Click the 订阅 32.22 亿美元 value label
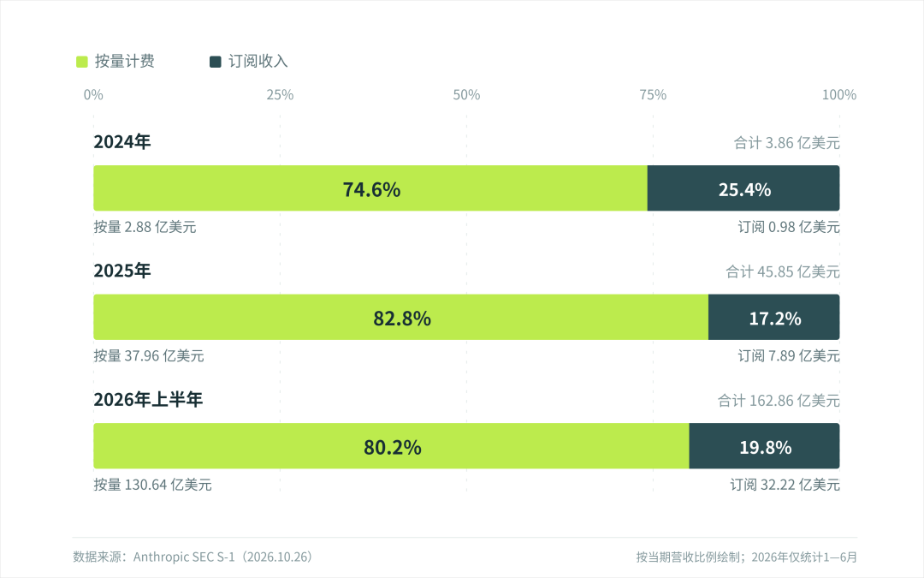The width and height of the screenshot is (924, 578). pyautogui.click(x=785, y=485)
